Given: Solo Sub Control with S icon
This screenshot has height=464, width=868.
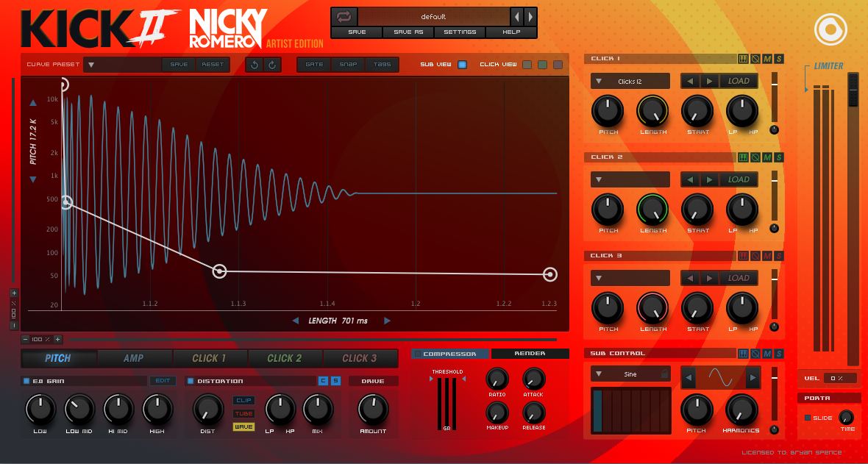Looking at the screenshot, I should pos(779,353).
